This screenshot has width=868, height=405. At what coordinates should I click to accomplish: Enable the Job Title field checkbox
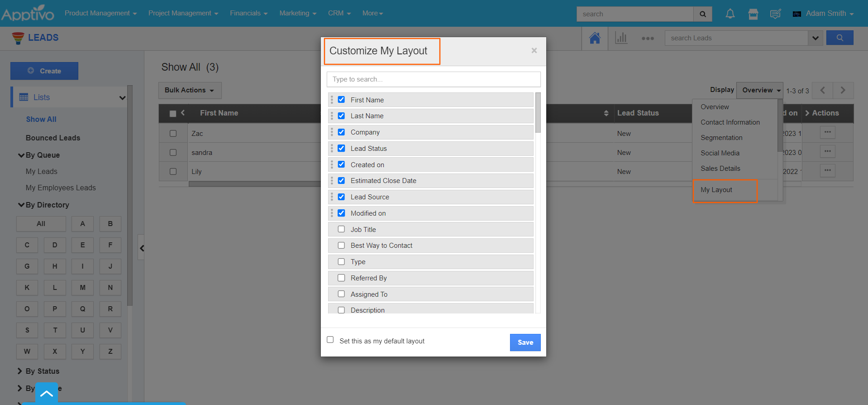coord(341,229)
